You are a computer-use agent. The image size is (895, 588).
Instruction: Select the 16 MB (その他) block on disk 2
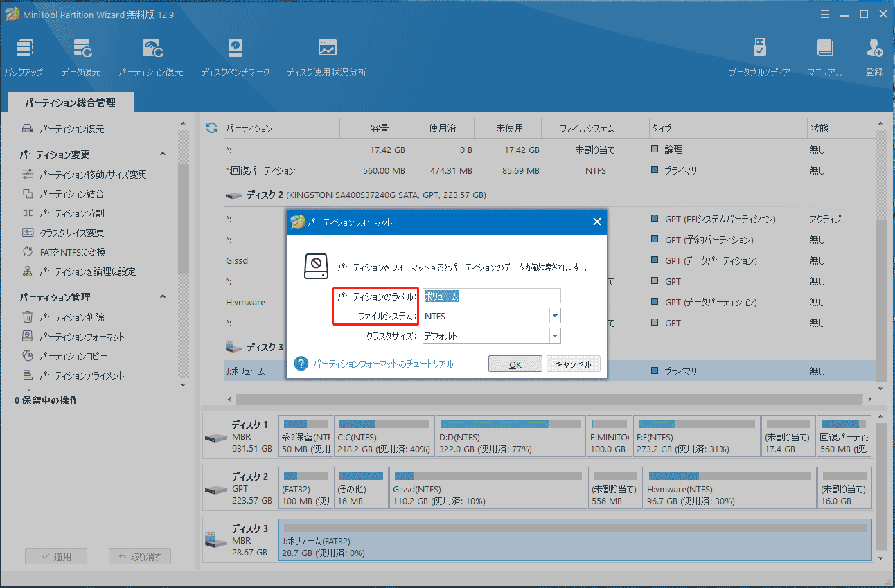361,490
